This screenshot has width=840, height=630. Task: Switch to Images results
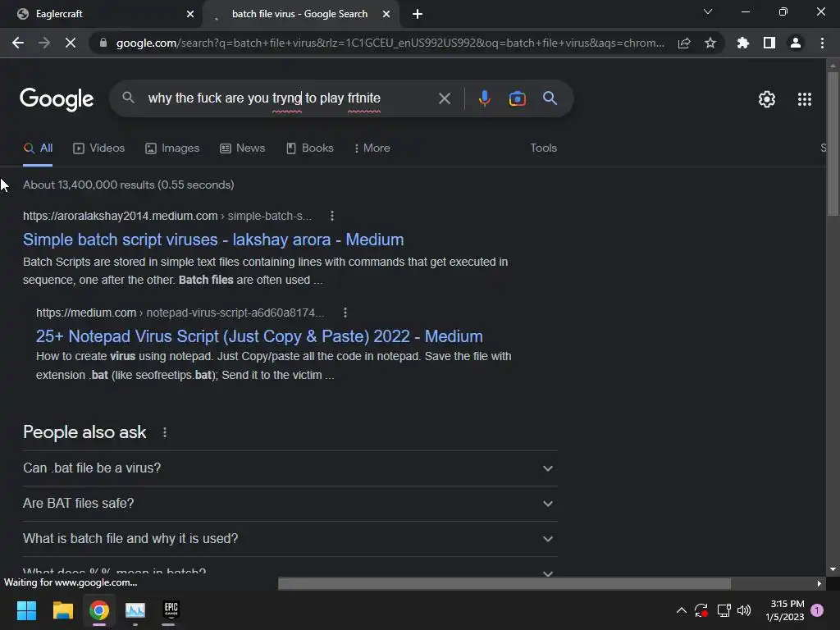[x=172, y=148]
